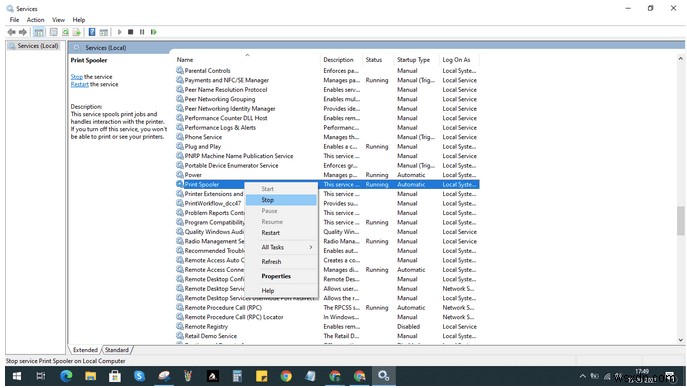Open the Action menu
This screenshot has width=687, height=388.
(x=35, y=20)
